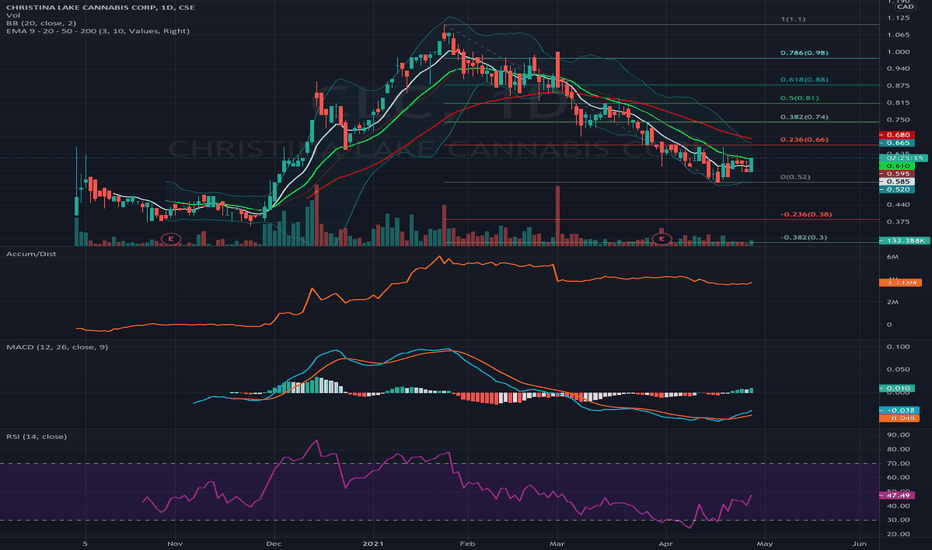Select the 'RSI (14, close)' legend

36,436
